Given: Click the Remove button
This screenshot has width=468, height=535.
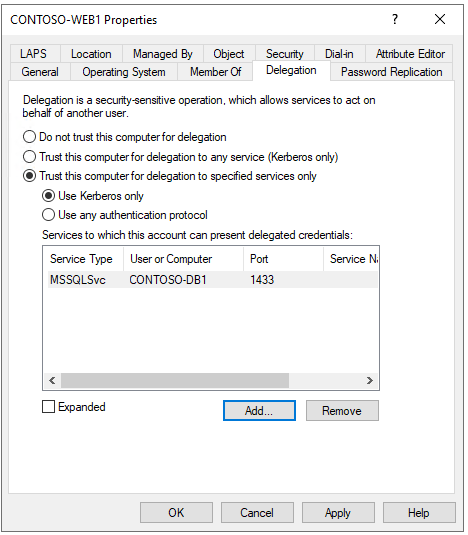Looking at the screenshot, I should coord(342,410).
